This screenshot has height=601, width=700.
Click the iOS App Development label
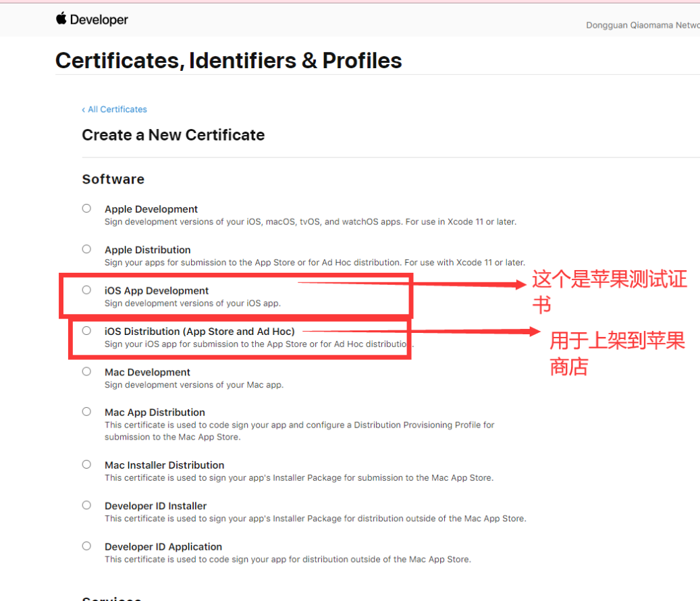156,290
